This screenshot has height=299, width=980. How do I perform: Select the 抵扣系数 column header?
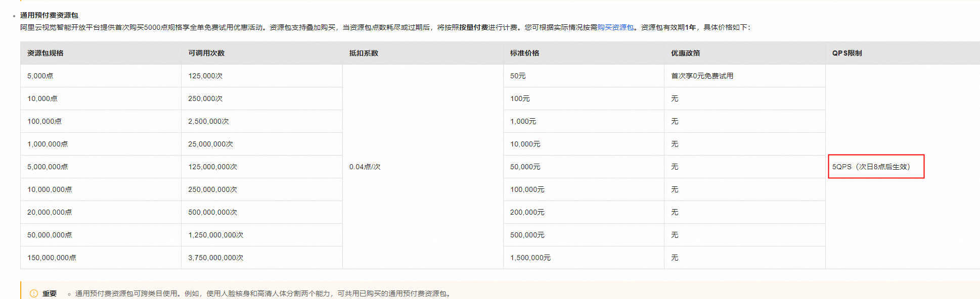(423, 53)
